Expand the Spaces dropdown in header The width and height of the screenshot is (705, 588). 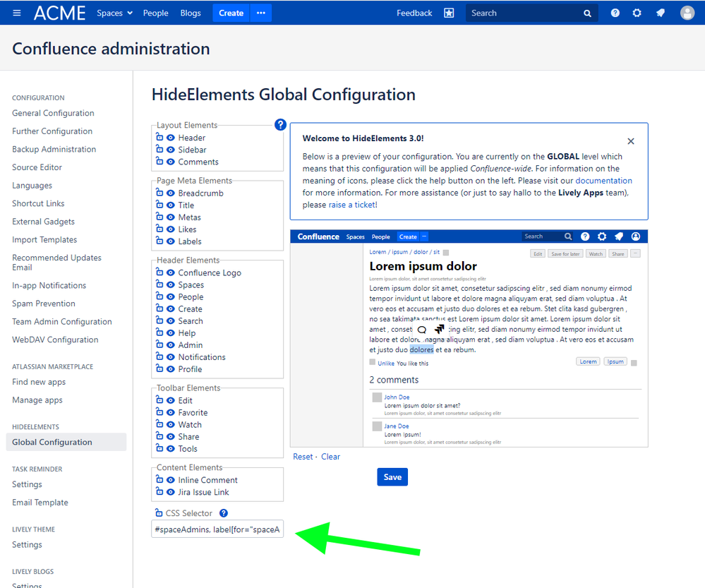coord(114,13)
